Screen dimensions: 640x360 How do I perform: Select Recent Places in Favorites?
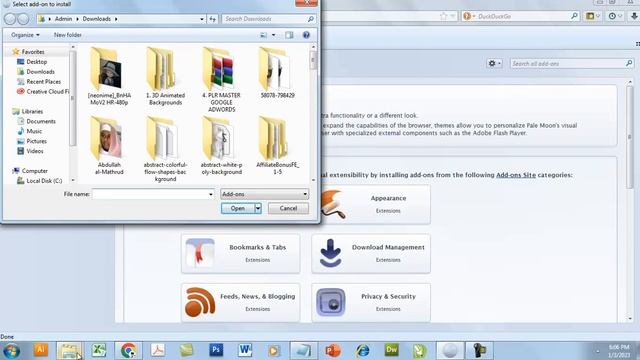click(x=43, y=82)
